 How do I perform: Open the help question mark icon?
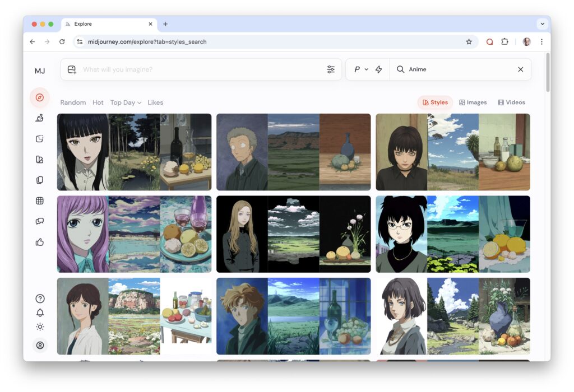click(40, 298)
